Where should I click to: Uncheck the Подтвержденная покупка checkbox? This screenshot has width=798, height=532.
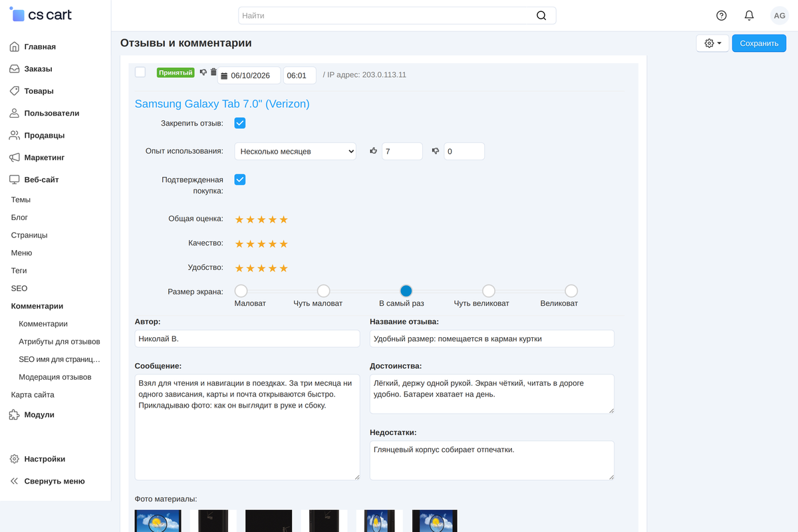click(240, 180)
